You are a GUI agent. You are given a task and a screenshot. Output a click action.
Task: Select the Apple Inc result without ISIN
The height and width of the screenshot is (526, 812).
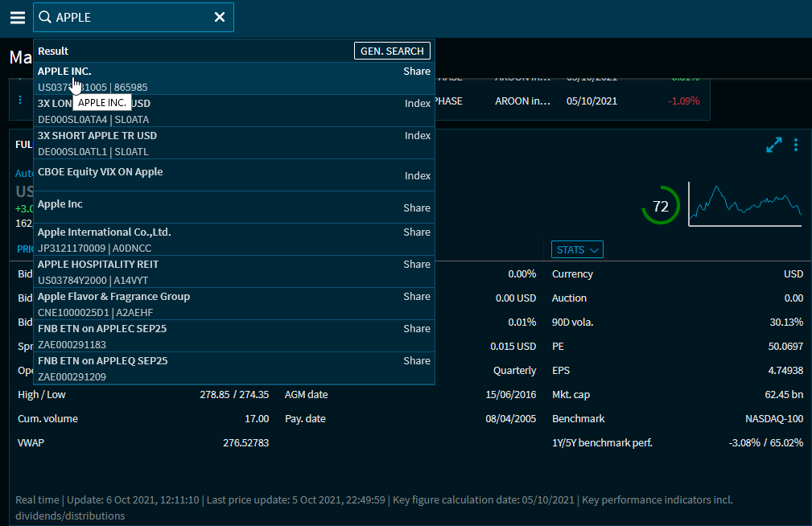(x=233, y=208)
